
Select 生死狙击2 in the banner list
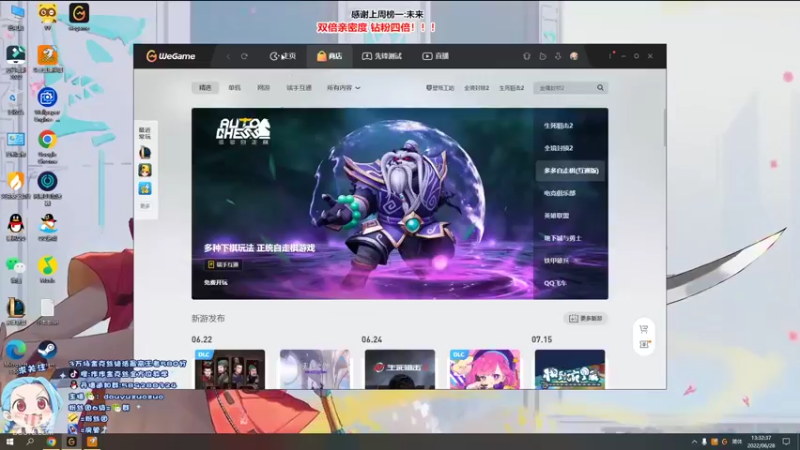[558, 126]
